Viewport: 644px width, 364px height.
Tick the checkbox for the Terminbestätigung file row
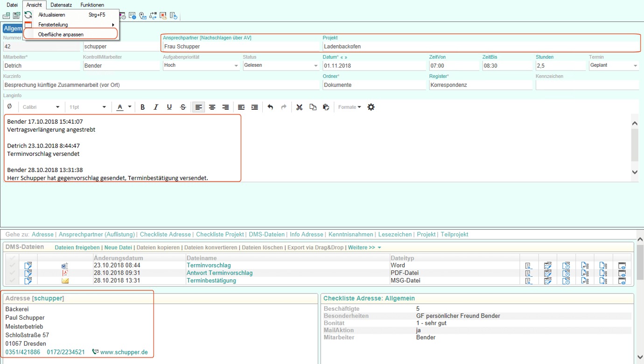tap(13, 280)
